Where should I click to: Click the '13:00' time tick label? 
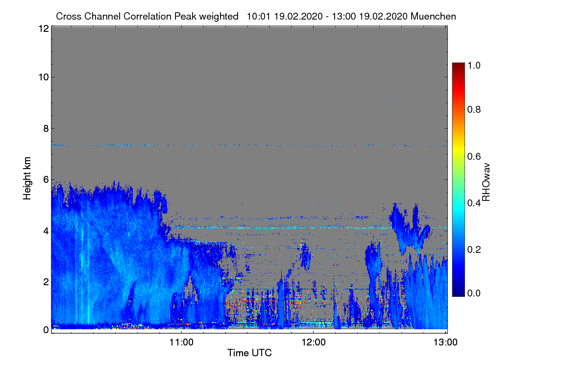click(x=445, y=342)
